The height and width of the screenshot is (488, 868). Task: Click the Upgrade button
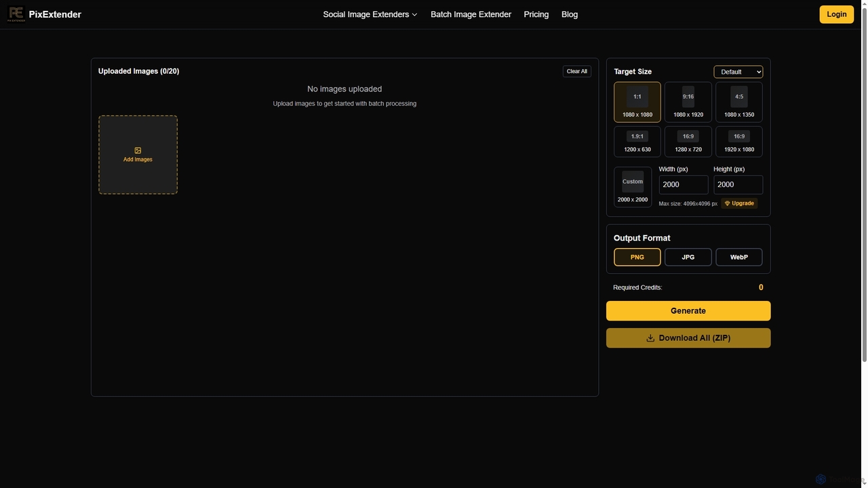[x=739, y=203]
